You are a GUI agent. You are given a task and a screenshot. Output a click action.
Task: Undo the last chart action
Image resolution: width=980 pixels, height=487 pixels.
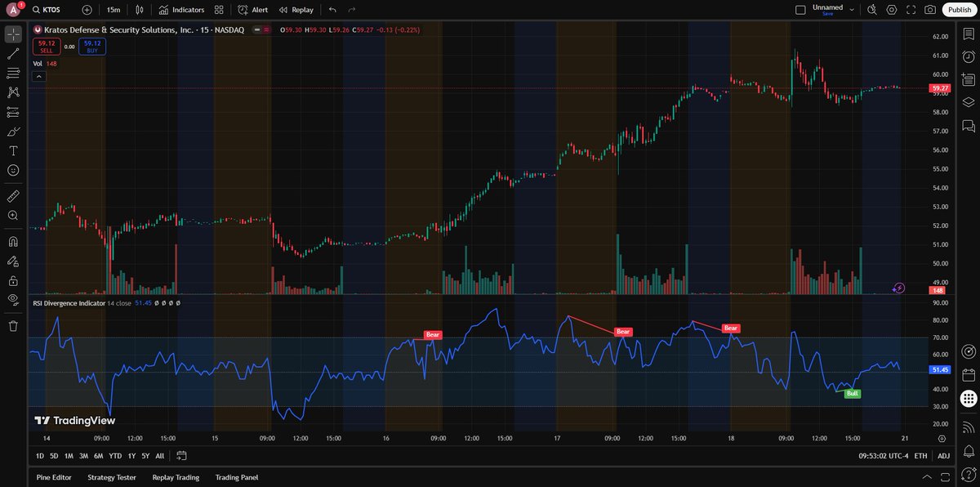point(332,10)
